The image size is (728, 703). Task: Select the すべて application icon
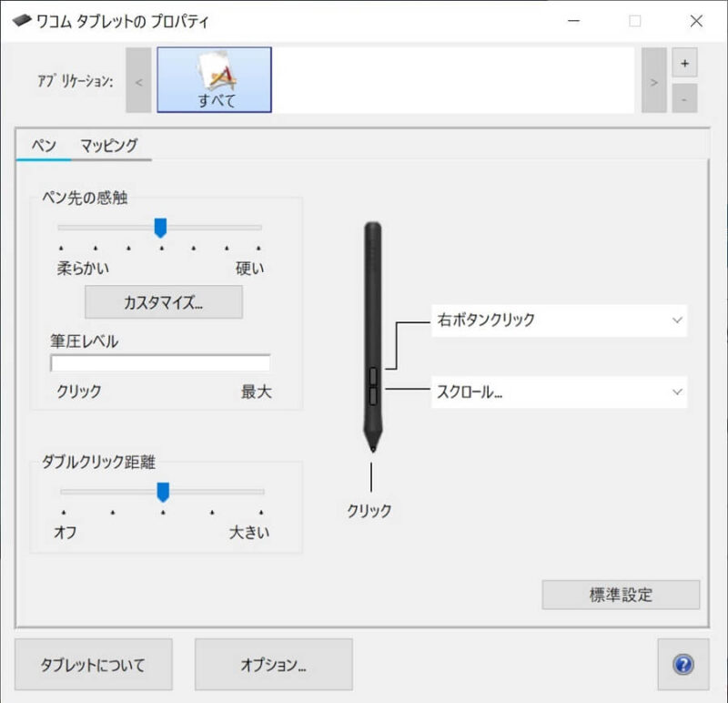coord(214,79)
